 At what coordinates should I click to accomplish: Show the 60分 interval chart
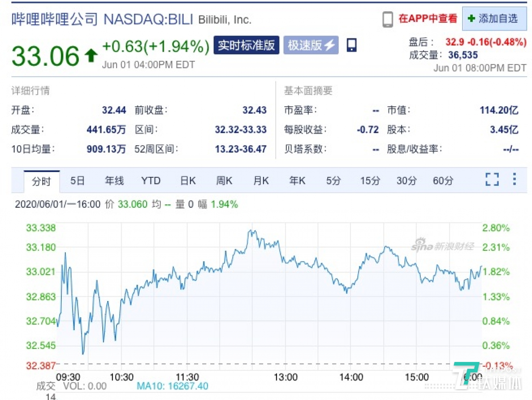pyautogui.click(x=443, y=181)
